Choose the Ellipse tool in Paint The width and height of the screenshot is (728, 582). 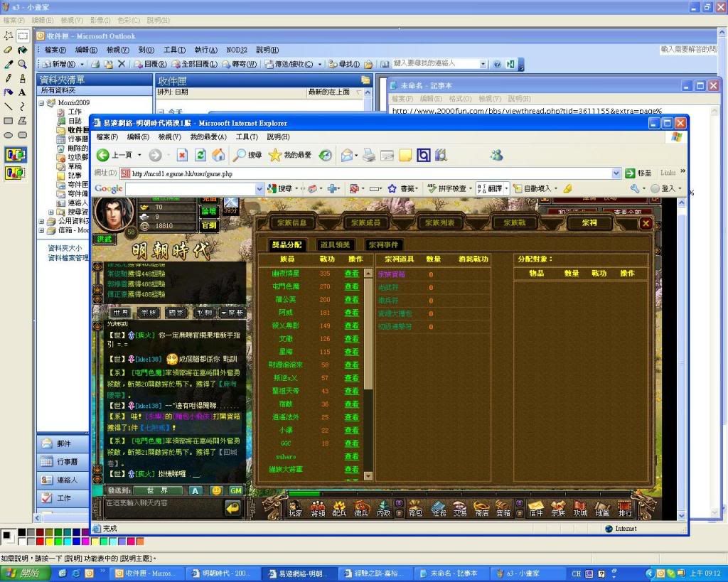tap(9, 135)
